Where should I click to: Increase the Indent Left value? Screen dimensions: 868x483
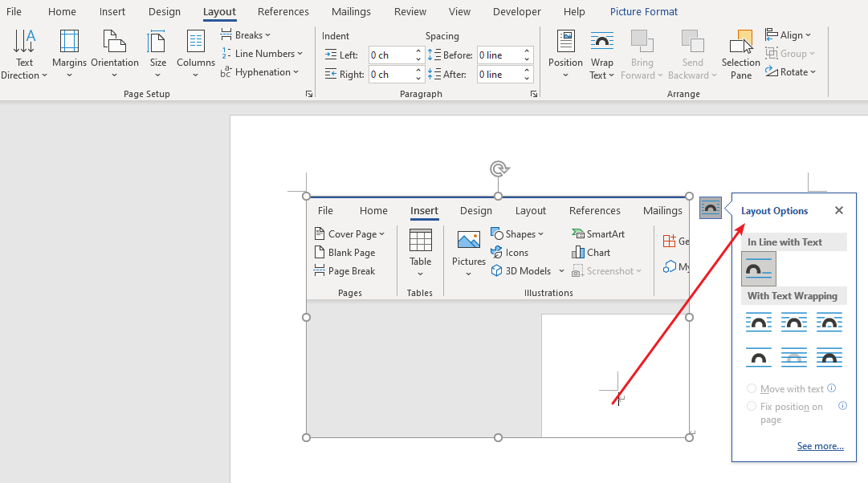coord(418,51)
